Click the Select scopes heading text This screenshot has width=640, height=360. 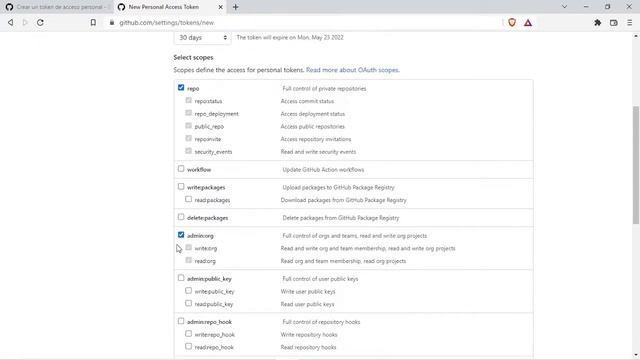[x=193, y=58]
